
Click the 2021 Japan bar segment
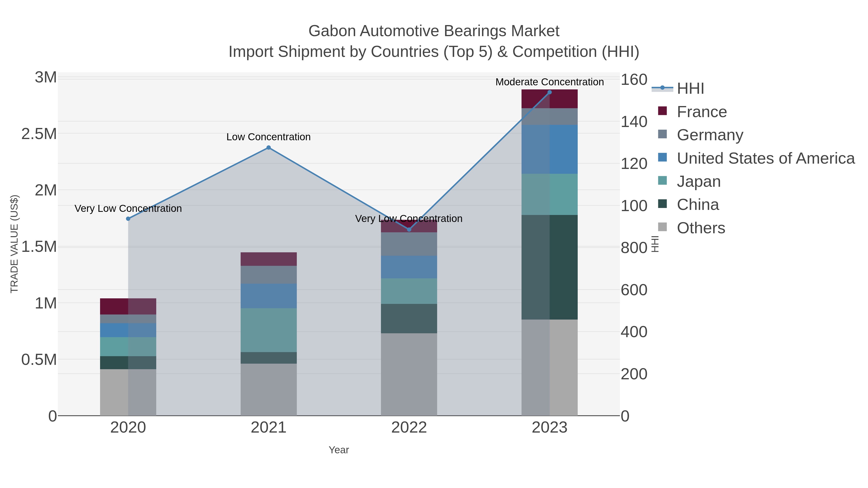point(269,330)
